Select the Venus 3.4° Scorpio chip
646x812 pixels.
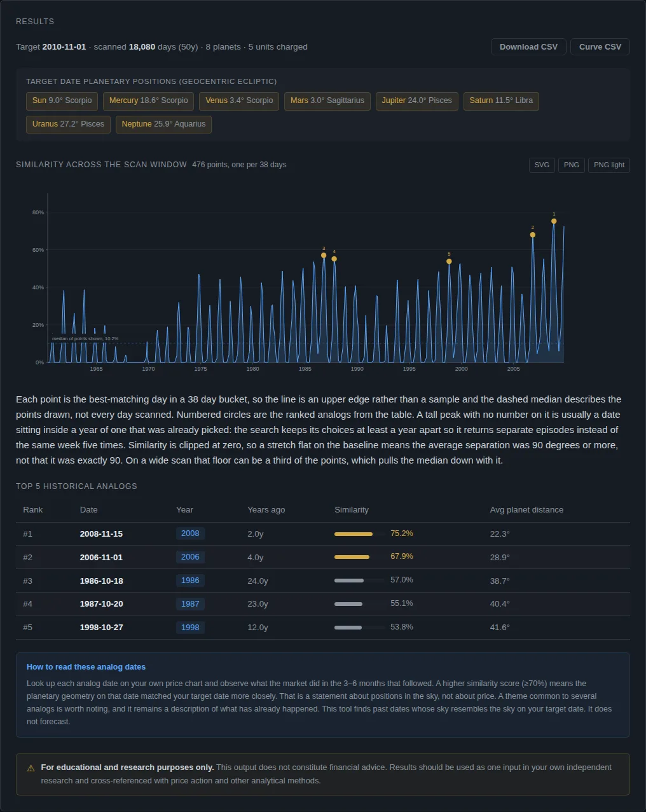(239, 101)
